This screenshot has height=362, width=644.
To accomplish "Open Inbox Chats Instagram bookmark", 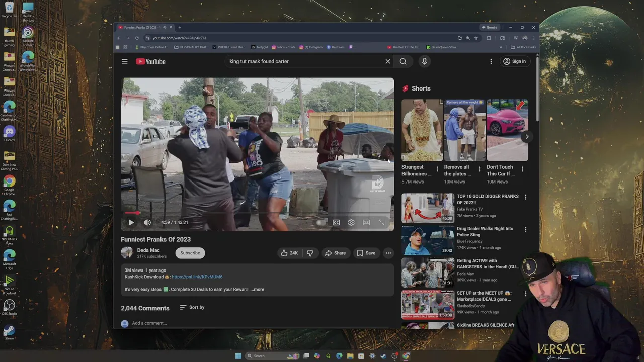I will point(284,47).
